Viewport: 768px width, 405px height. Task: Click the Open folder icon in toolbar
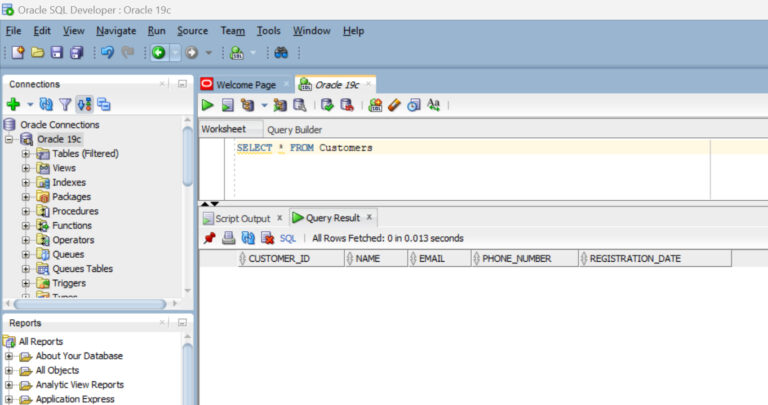pos(38,52)
